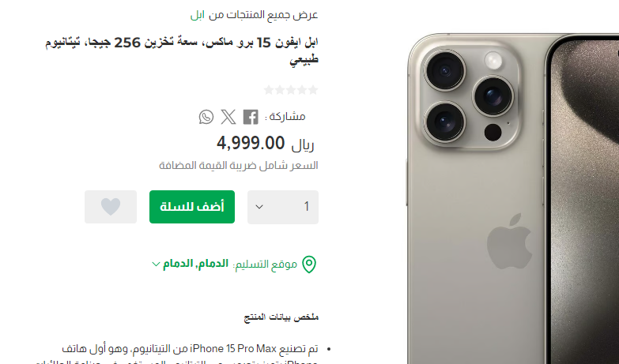The image size is (619, 364).
Task: Click the iPhone 15 Pro Max product image
Action: (x=512, y=199)
